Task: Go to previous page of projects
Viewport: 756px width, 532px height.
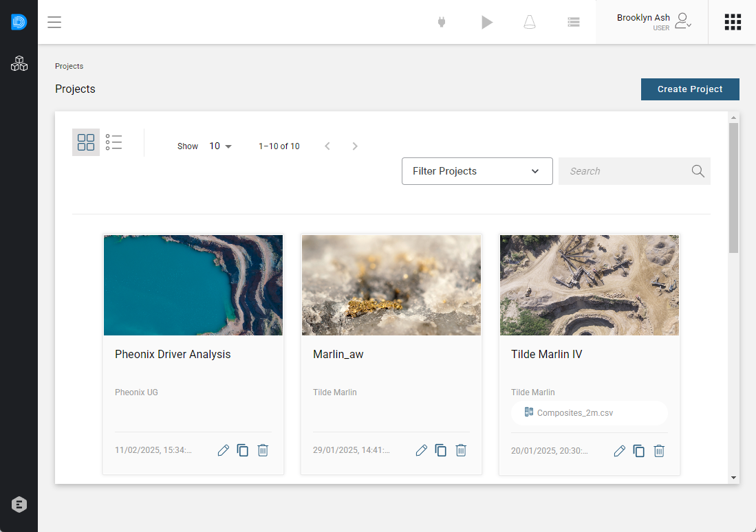Action: [327, 146]
